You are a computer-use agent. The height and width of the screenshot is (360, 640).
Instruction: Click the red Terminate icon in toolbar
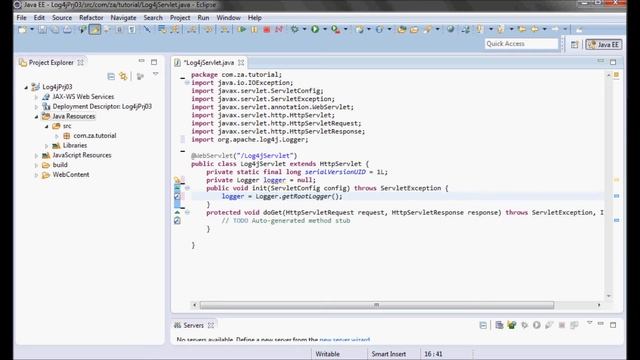click(267, 29)
